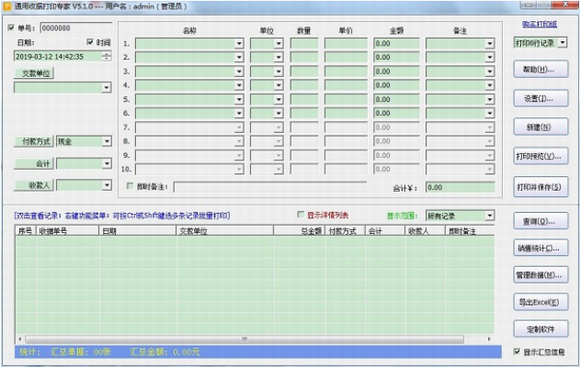This screenshot has height=367, width=580.
Task: Click the 单号 input field
Action: point(76,28)
